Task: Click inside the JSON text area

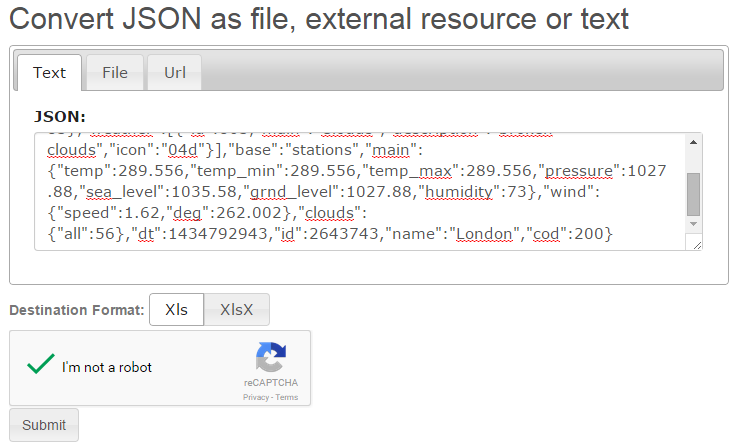Action: tap(360, 192)
